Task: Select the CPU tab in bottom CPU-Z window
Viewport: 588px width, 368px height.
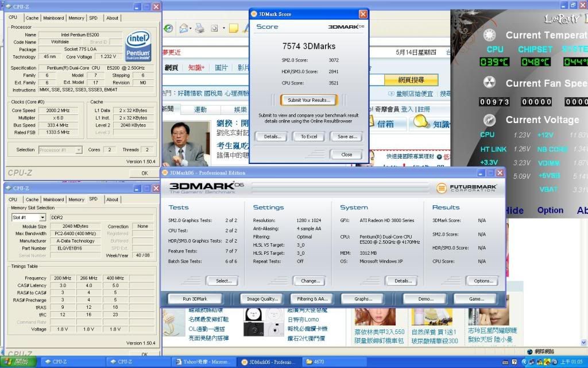Action: [13, 200]
